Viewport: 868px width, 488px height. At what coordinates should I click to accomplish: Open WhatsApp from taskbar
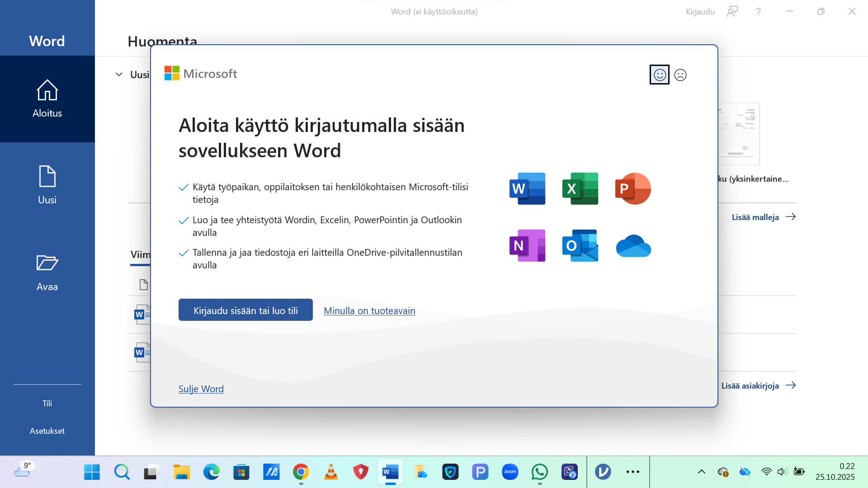[540, 472]
